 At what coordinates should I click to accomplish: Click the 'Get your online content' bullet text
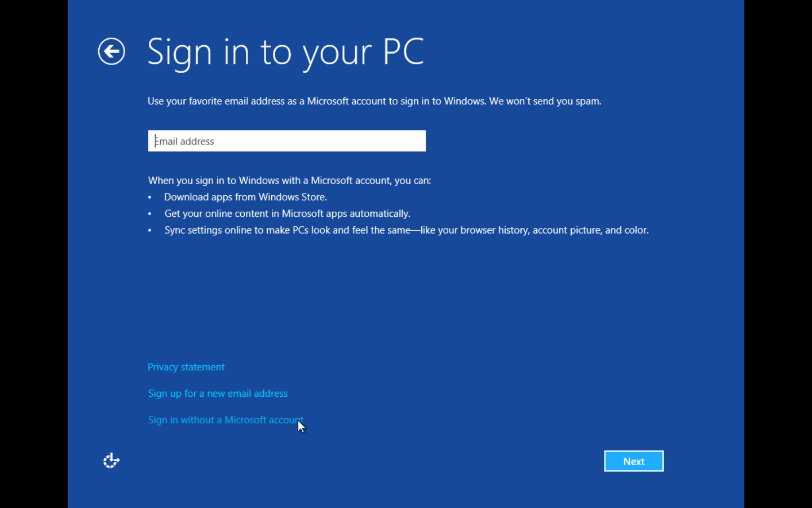point(287,213)
